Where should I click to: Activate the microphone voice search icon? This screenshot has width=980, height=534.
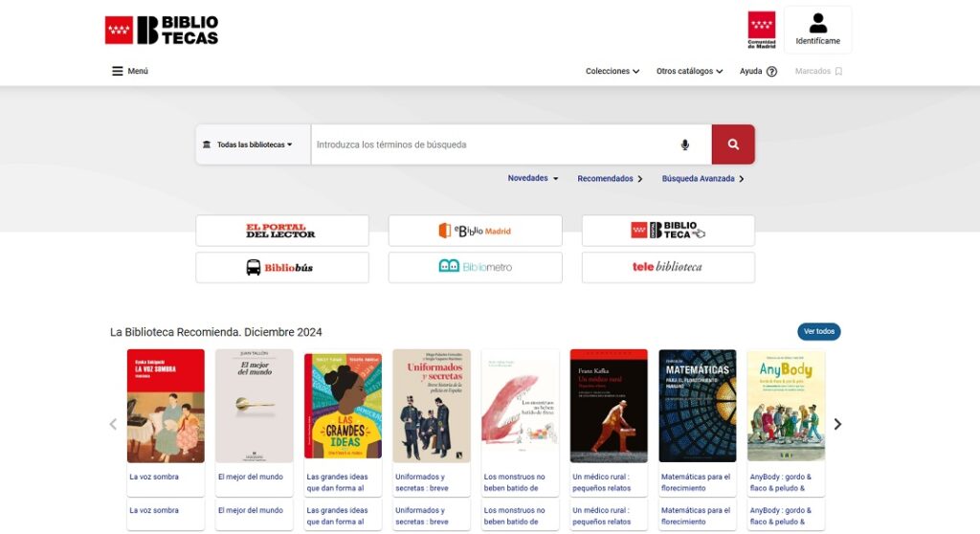click(684, 145)
